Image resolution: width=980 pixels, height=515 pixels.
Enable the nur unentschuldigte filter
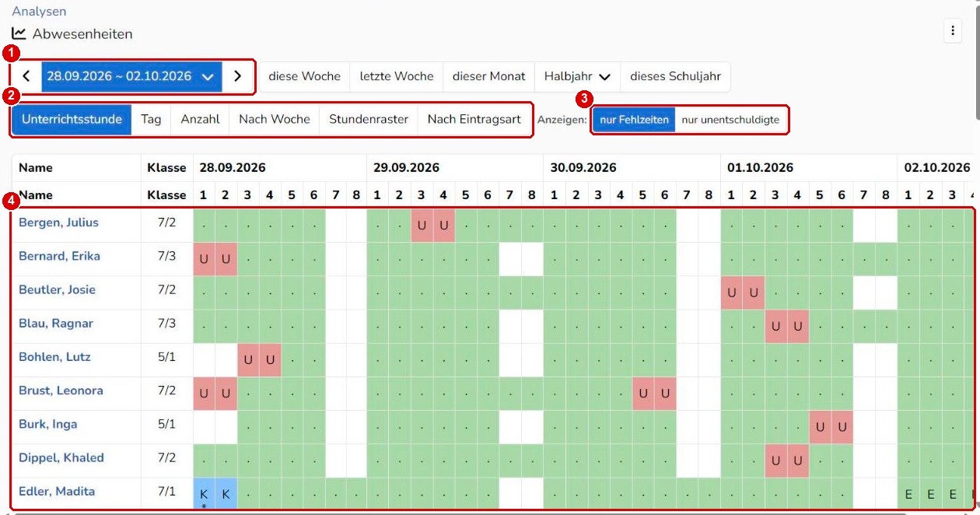(x=730, y=120)
